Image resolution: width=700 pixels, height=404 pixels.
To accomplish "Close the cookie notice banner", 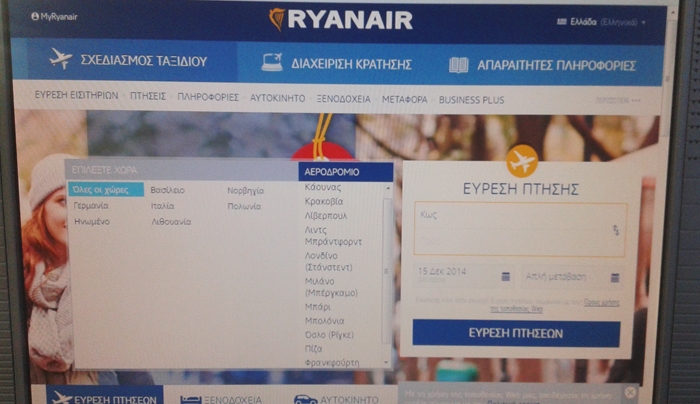I will click(x=630, y=392).
